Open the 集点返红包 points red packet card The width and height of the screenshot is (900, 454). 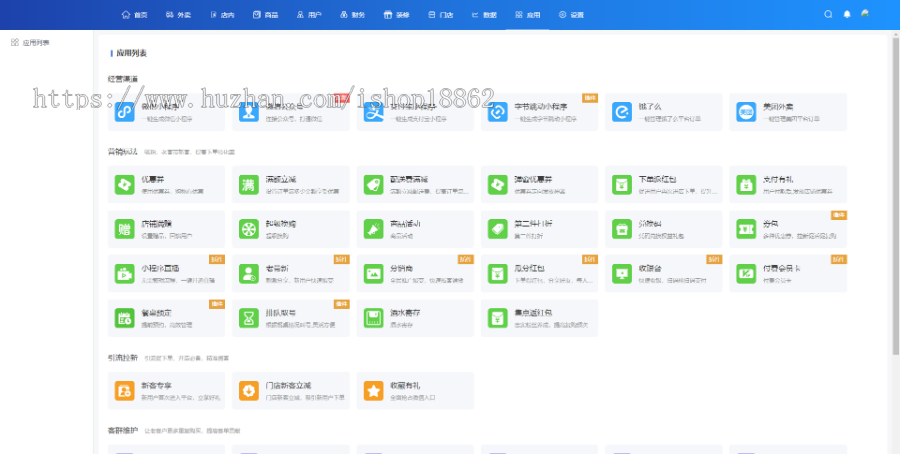coord(540,318)
